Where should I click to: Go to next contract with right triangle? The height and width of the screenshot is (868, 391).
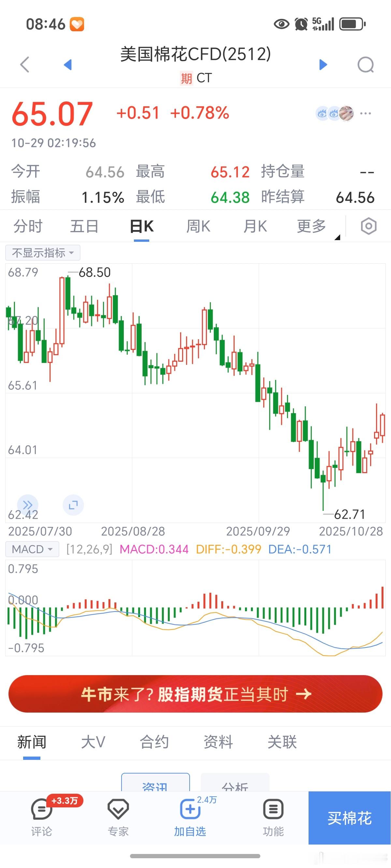point(323,65)
